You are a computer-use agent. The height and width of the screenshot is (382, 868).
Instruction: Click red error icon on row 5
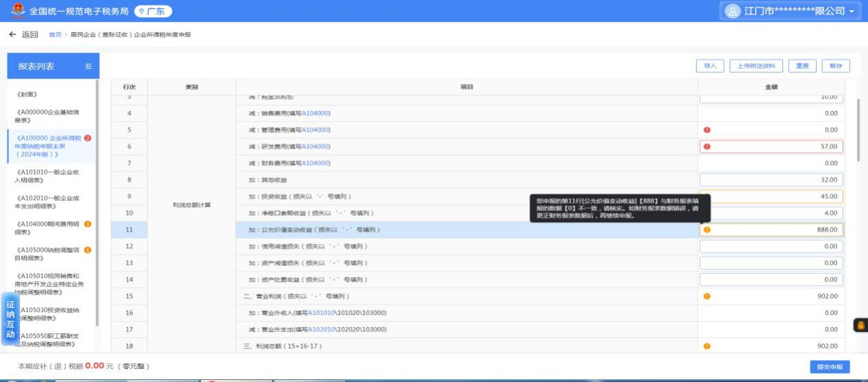pos(707,130)
